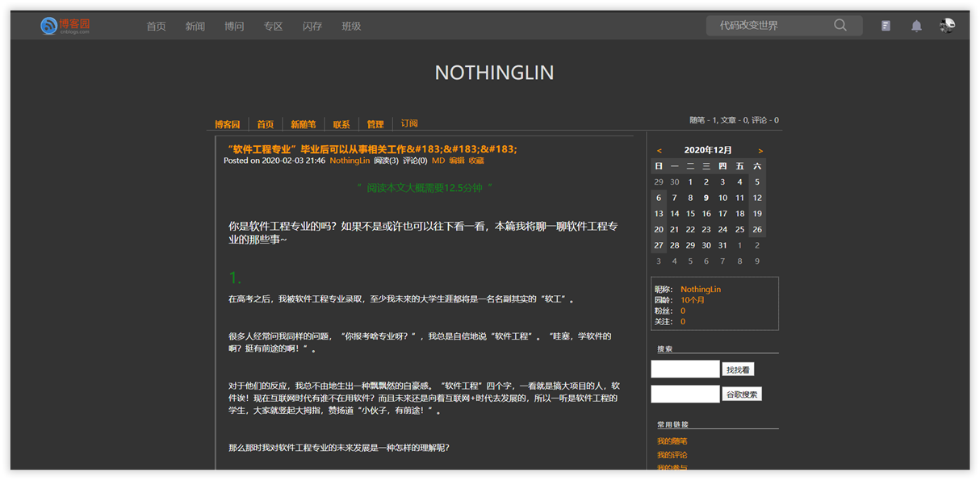Go to next month in calendar
980x480 pixels.
pos(760,151)
